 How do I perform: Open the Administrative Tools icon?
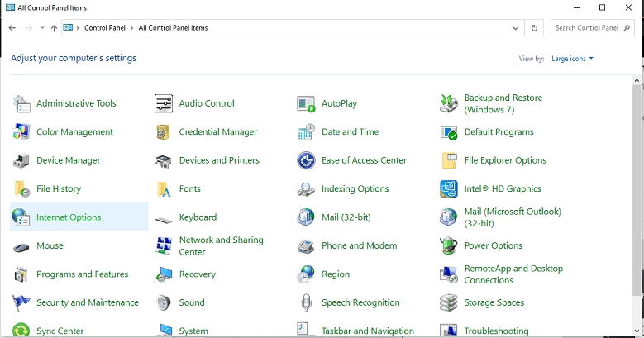coord(21,103)
